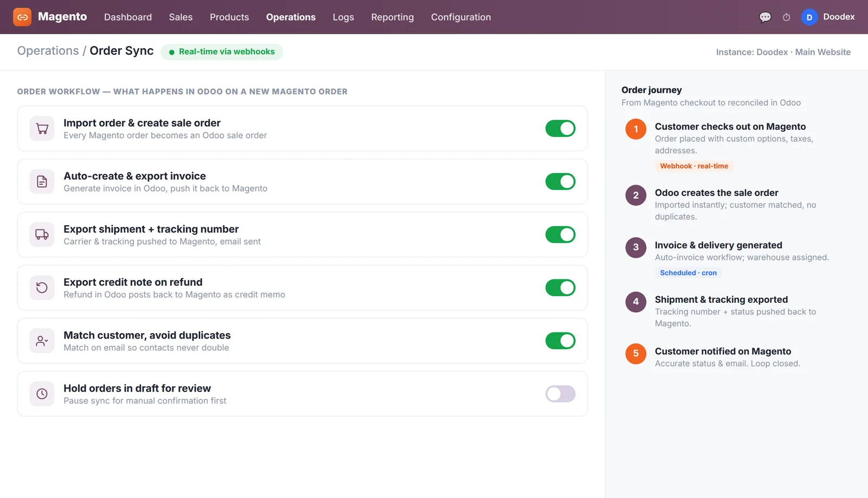Click the refund arrow icon for credit note
This screenshot has height=498, width=868.
[42, 288]
